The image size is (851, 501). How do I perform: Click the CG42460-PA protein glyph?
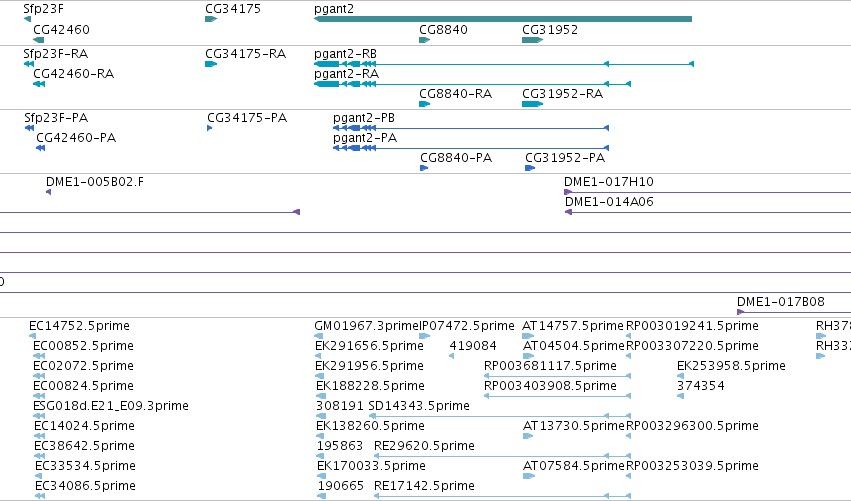[40, 148]
